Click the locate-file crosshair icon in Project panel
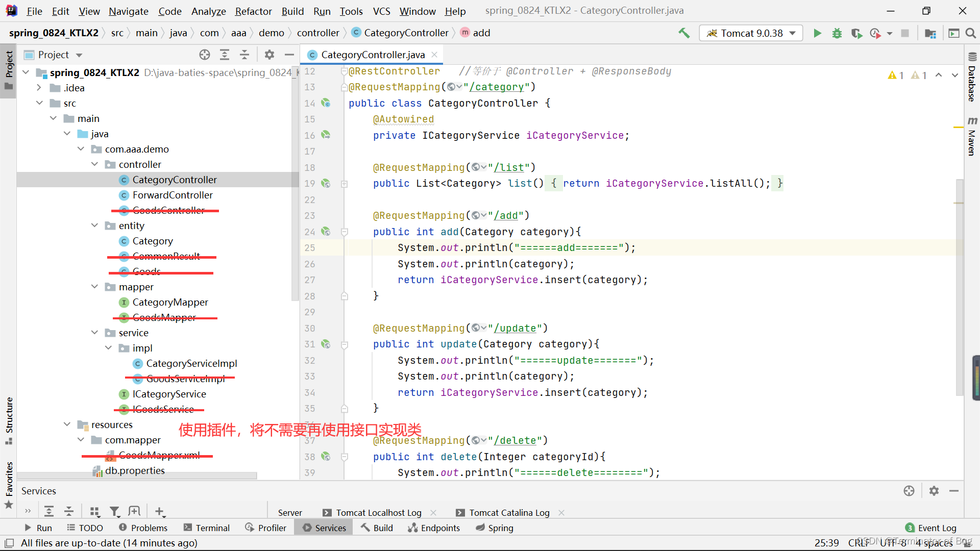This screenshot has width=980, height=551. 205,55
